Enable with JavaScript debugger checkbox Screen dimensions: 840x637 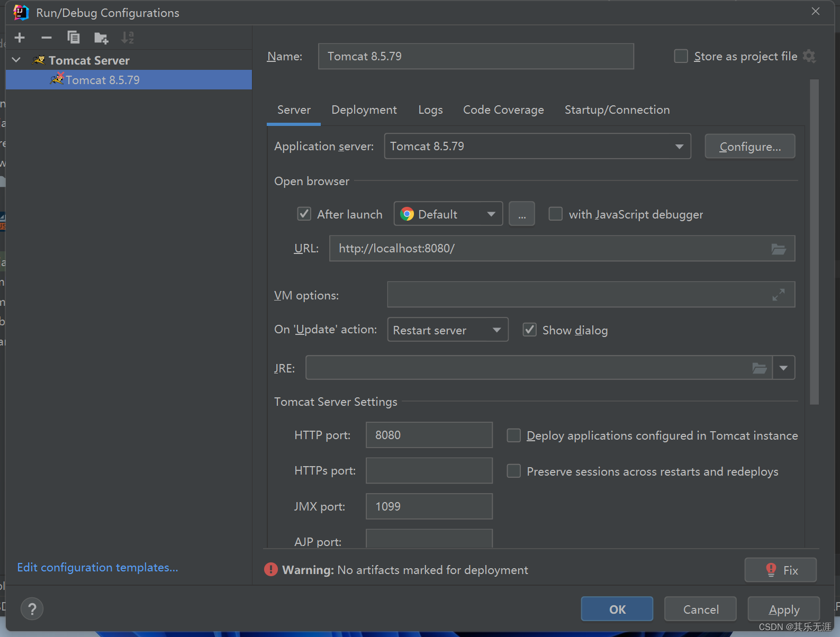pyautogui.click(x=555, y=214)
